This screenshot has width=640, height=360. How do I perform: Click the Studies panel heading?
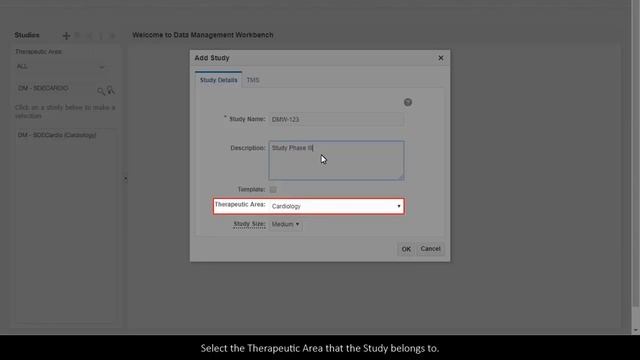27,35
